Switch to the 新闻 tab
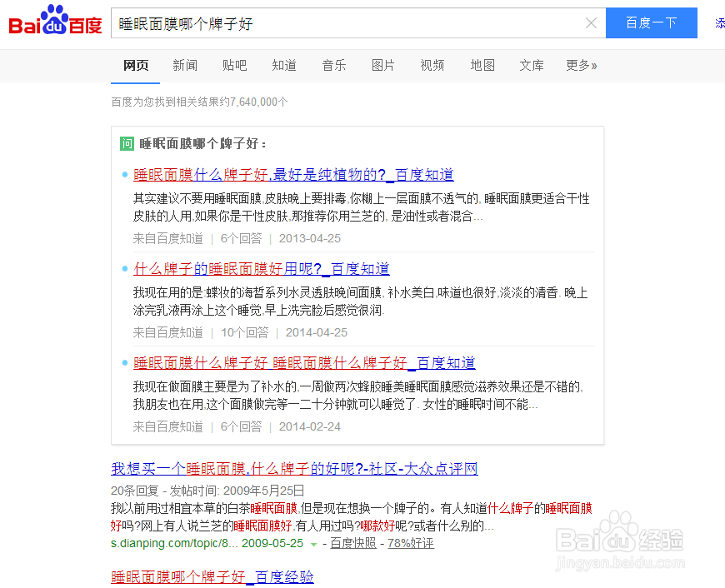The width and height of the screenshot is (725, 588). (185, 65)
